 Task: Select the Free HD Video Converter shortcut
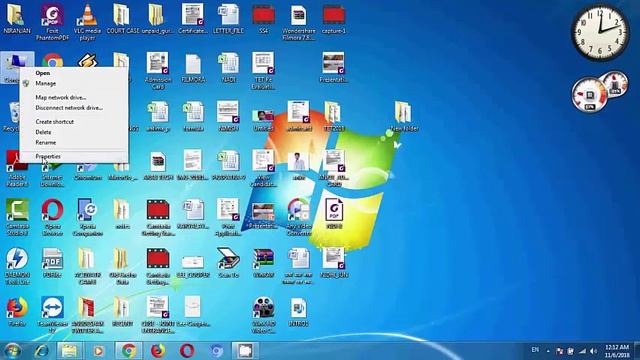263,314
